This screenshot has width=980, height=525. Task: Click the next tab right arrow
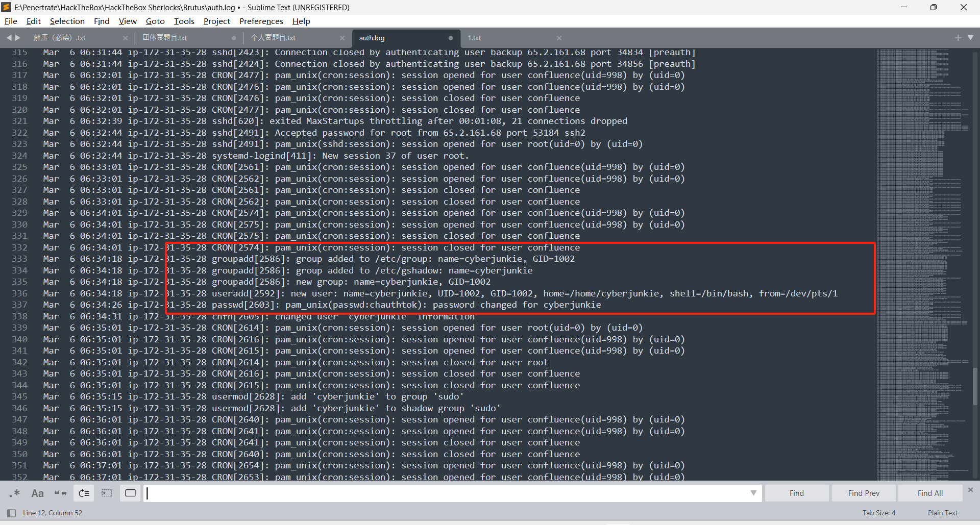[x=18, y=38]
